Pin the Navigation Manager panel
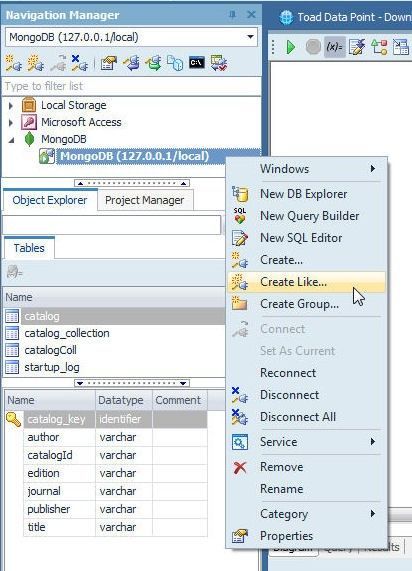The width and height of the screenshot is (412, 571). [x=232, y=15]
